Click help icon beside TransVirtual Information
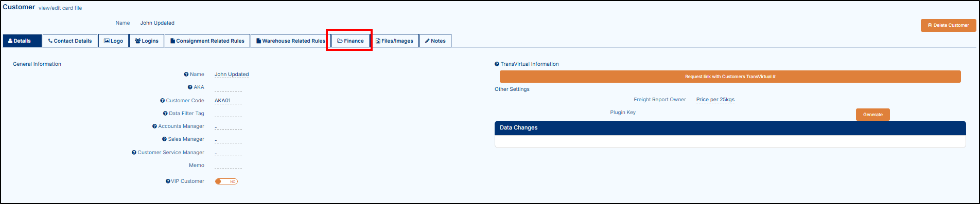The image size is (980, 204). (497, 64)
